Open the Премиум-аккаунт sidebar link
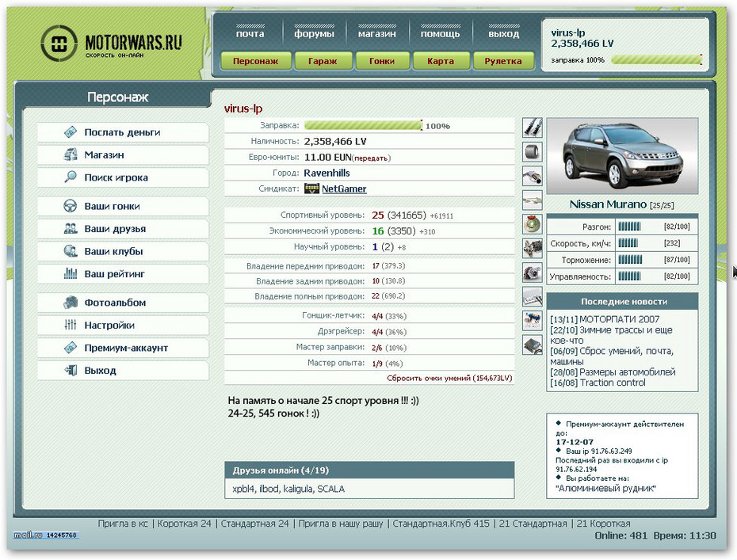 click(123, 349)
